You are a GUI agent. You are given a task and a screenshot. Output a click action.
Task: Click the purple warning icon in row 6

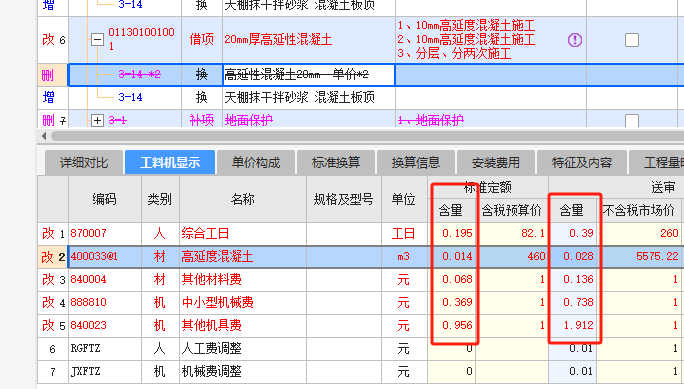(x=575, y=40)
